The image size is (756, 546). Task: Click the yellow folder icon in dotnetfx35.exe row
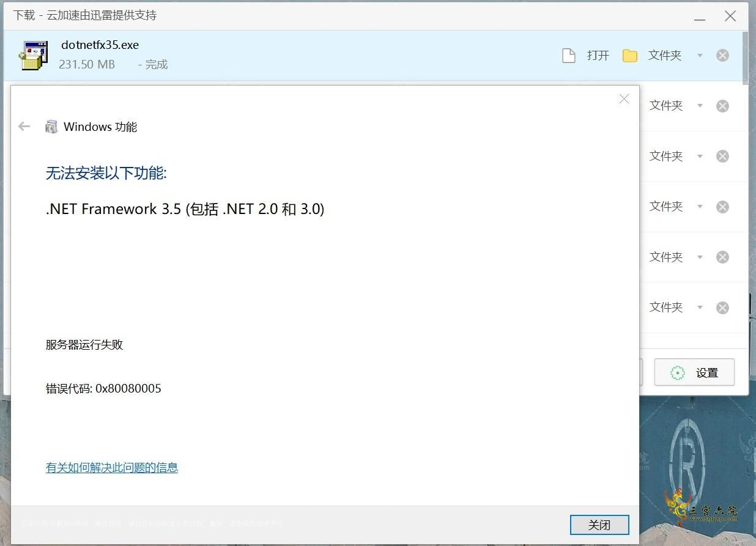630,56
